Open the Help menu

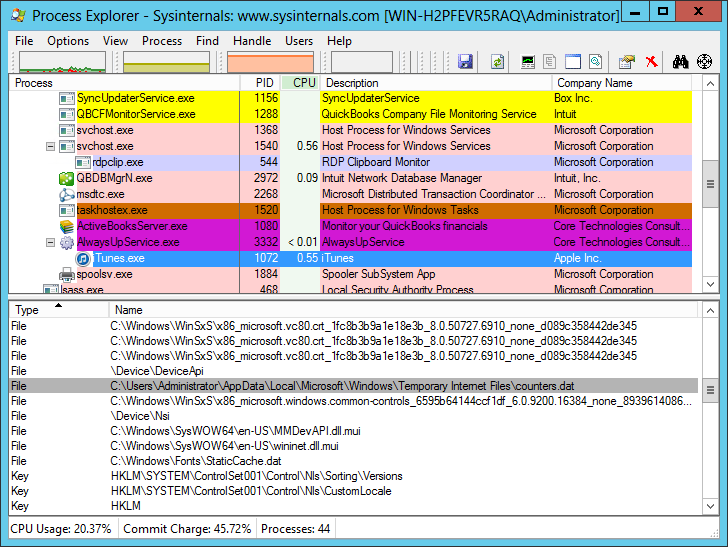[x=339, y=41]
